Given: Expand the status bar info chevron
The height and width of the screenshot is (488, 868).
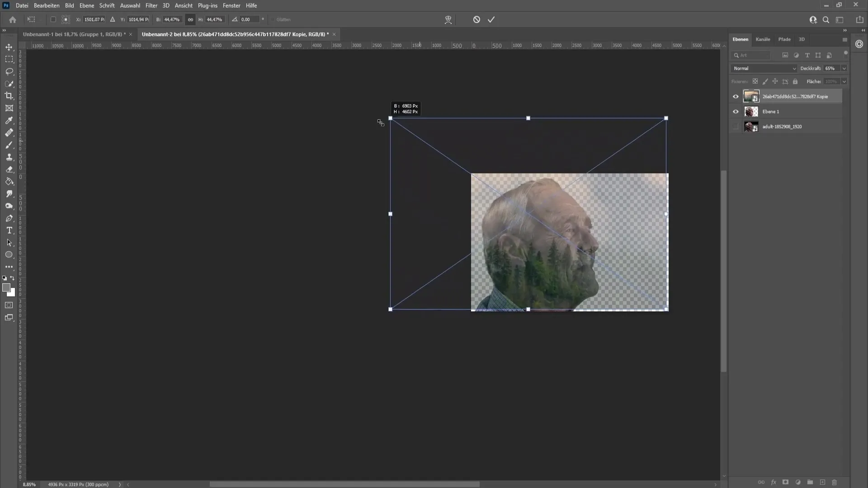Looking at the screenshot, I should (x=120, y=484).
